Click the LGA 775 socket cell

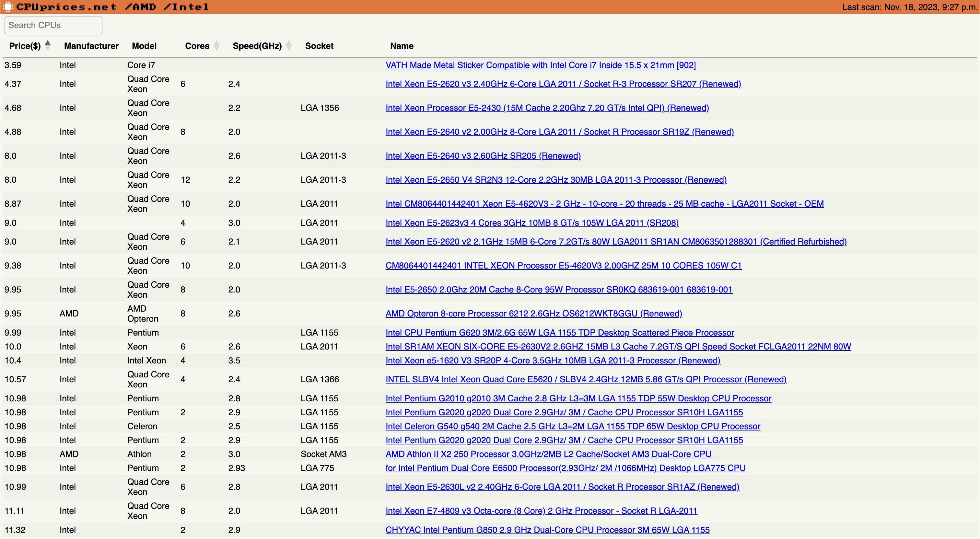click(317, 468)
